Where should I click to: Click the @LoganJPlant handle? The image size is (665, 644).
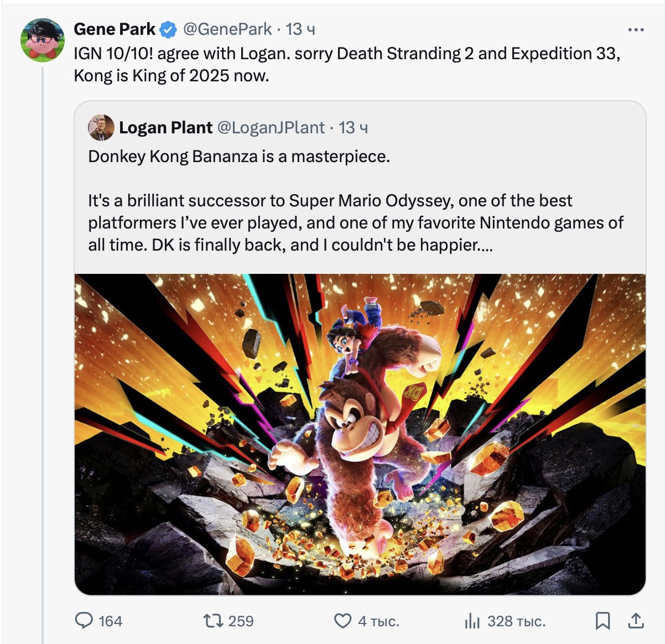[x=271, y=128]
